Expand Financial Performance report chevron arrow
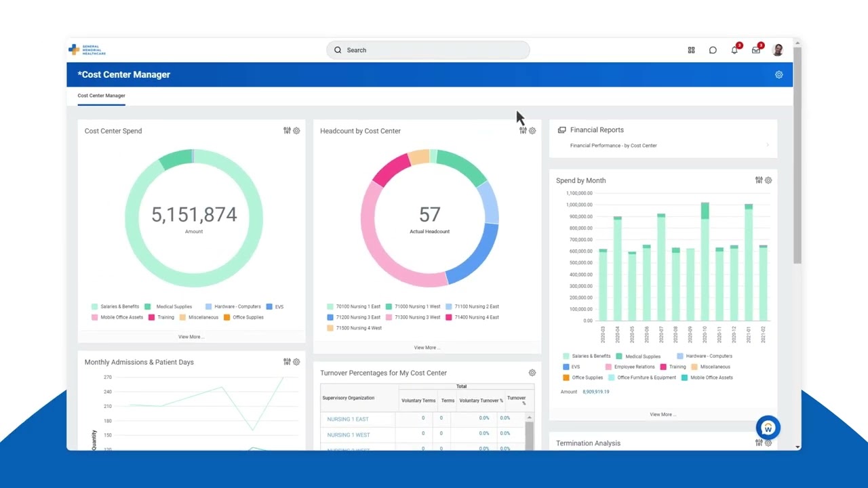This screenshot has height=488, width=868. tap(768, 146)
